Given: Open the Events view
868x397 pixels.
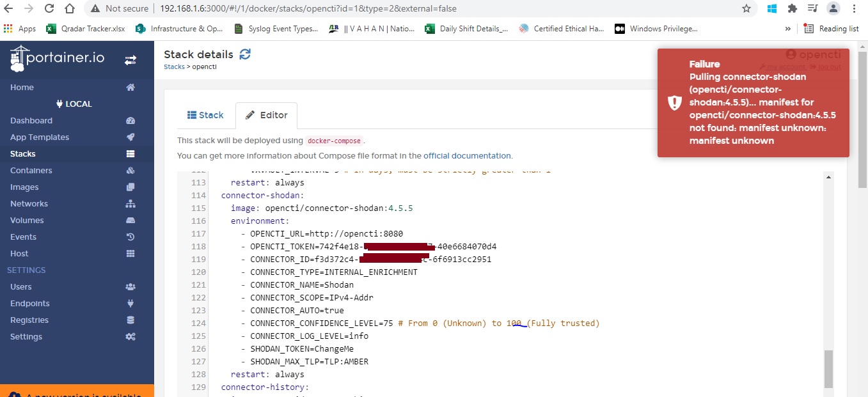Looking at the screenshot, I should pyautogui.click(x=23, y=237).
